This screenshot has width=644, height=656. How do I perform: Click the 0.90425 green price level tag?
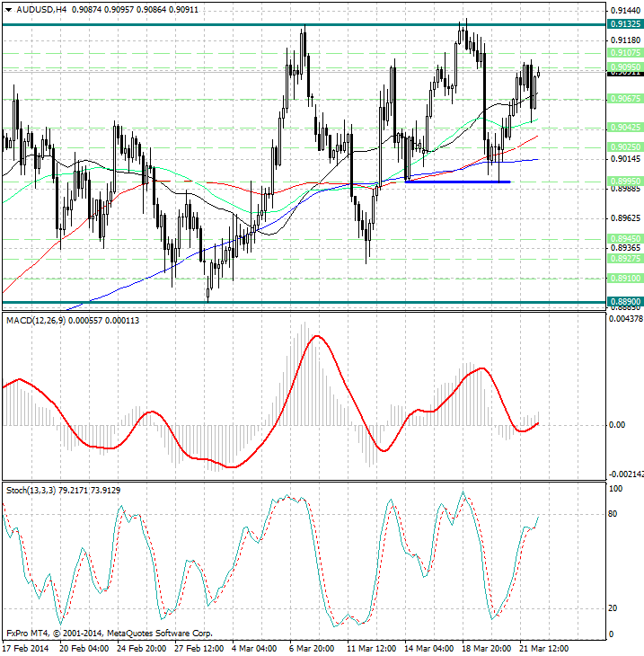[x=623, y=128]
